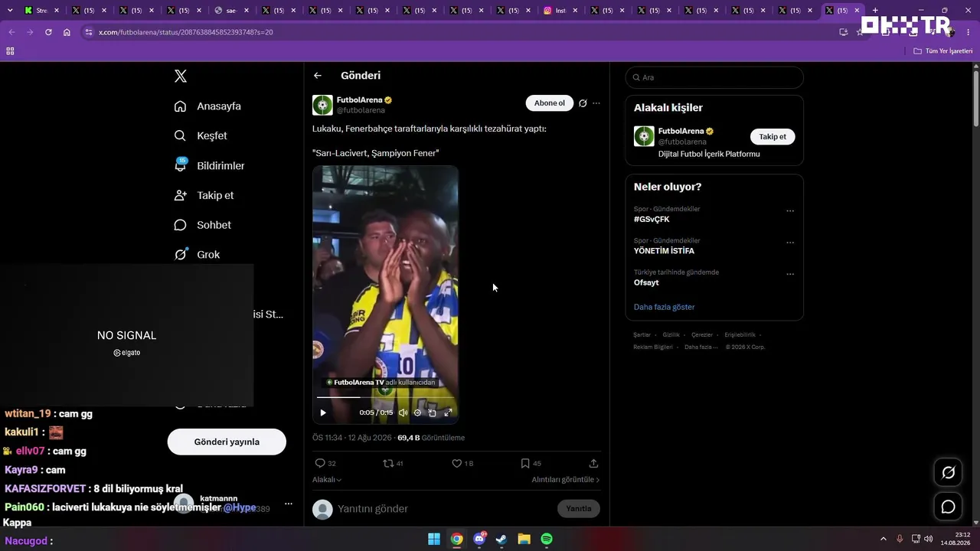980x551 pixels.
Task: Bookmark the post showing 45 bookmarks
Action: click(531, 463)
